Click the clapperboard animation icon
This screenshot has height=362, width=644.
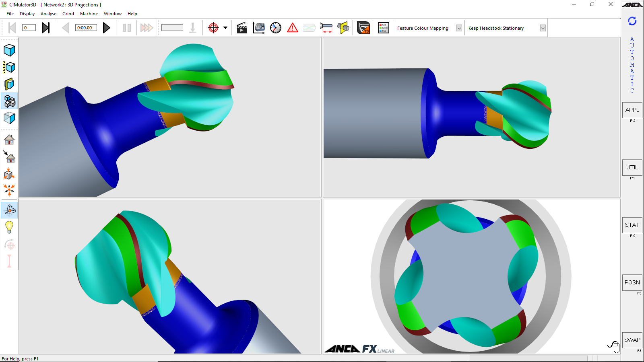coord(242,28)
